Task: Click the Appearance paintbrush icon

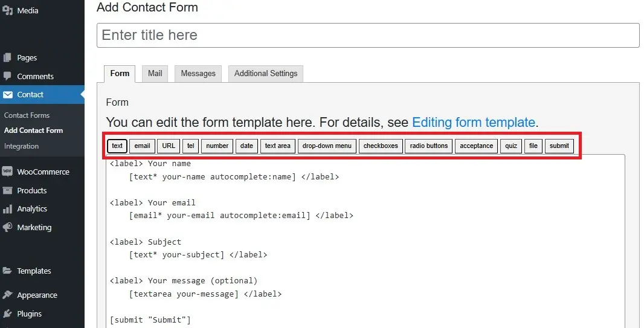Action: pyautogui.click(x=8, y=295)
